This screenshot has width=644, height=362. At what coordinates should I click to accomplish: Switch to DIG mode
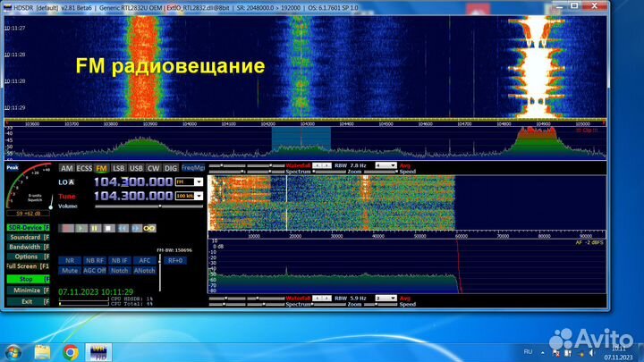click(x=171, y=168)
